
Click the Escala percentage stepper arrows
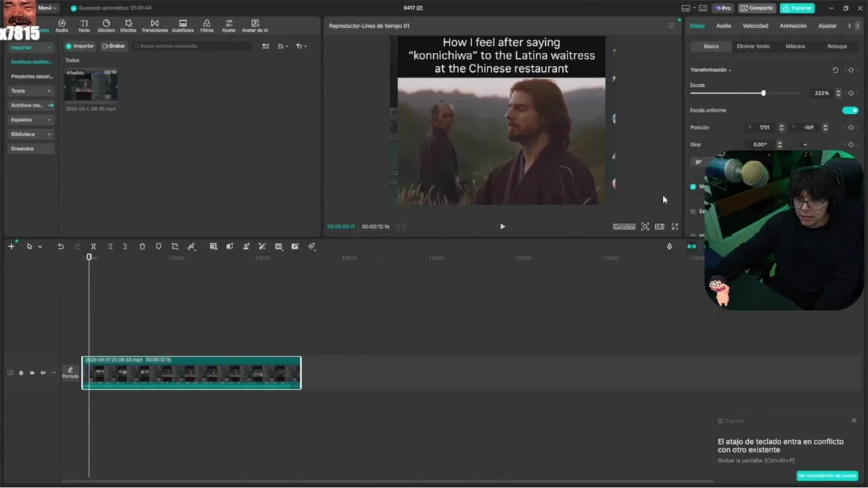click(838, 93)
